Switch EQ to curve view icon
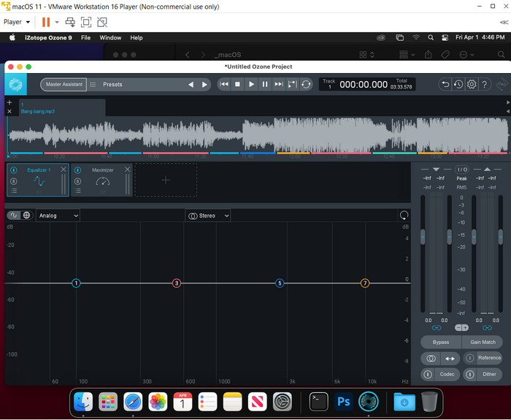 14,215
